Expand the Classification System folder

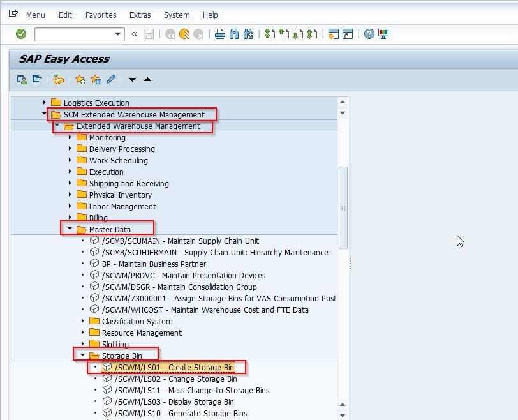point(82,321)
